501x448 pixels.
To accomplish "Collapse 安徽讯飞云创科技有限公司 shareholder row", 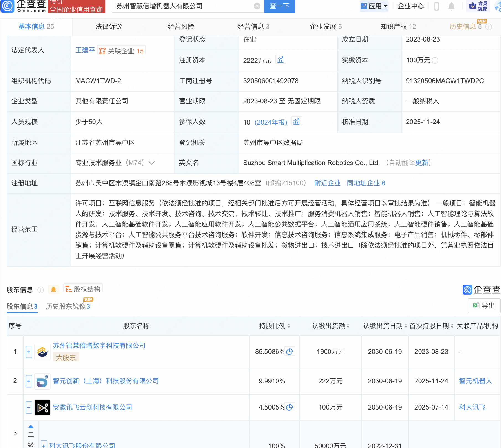I will point(29,407).
